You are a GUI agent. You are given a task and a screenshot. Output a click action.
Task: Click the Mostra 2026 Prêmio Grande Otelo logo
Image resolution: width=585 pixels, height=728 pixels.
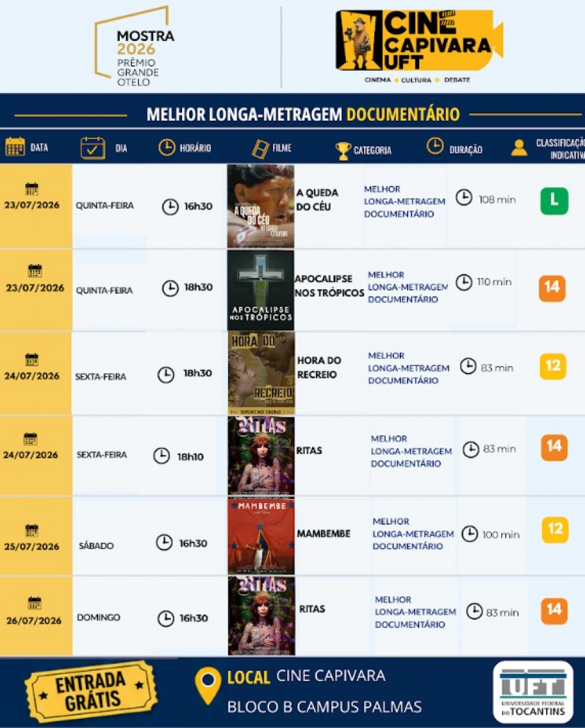(x=134, y=47)
